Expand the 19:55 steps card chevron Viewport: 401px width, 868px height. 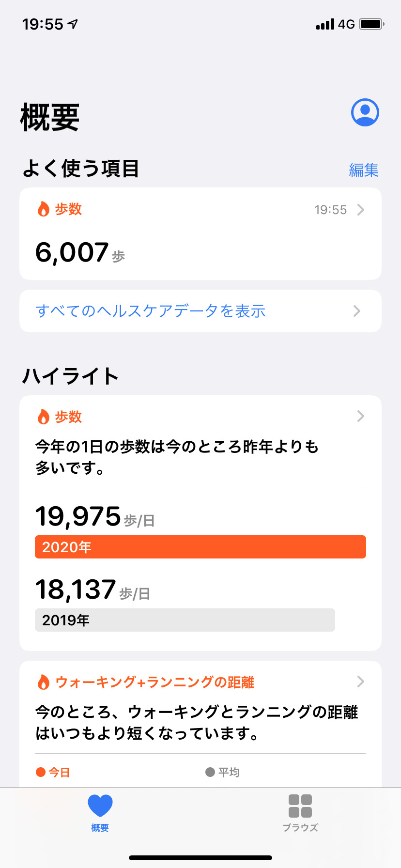tap(360, 210)
